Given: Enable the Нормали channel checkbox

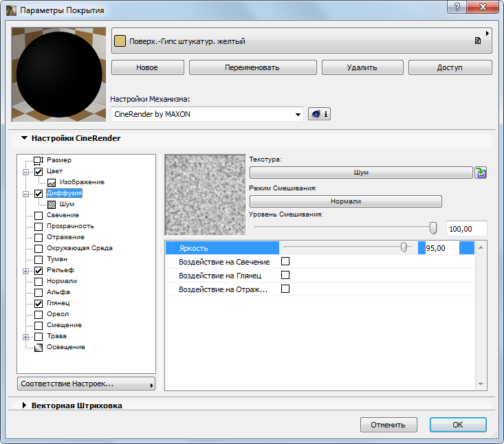Looking at the screenshot, I should click(39, 281).
